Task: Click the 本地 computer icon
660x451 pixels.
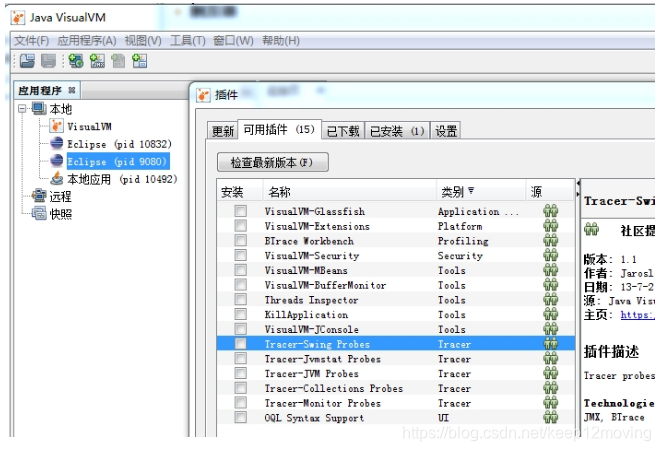Action: click(39, 109)
